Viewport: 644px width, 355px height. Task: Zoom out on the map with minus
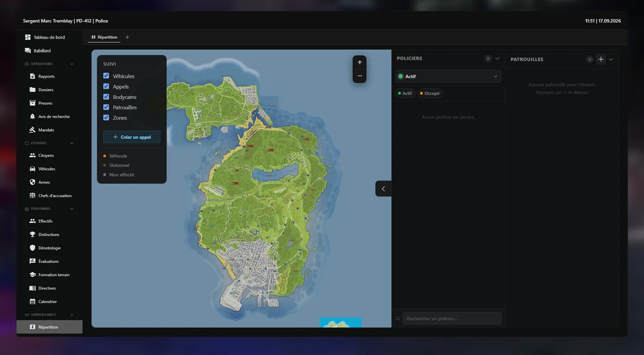359,76
